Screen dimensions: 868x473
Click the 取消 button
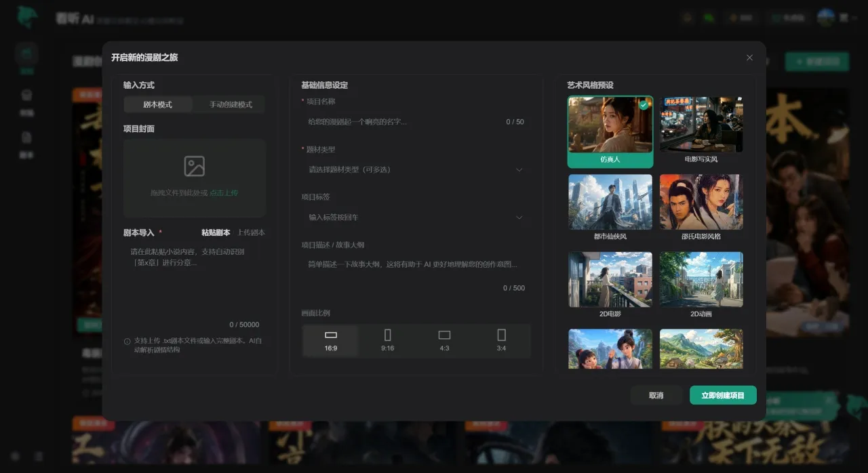(656, 396)
